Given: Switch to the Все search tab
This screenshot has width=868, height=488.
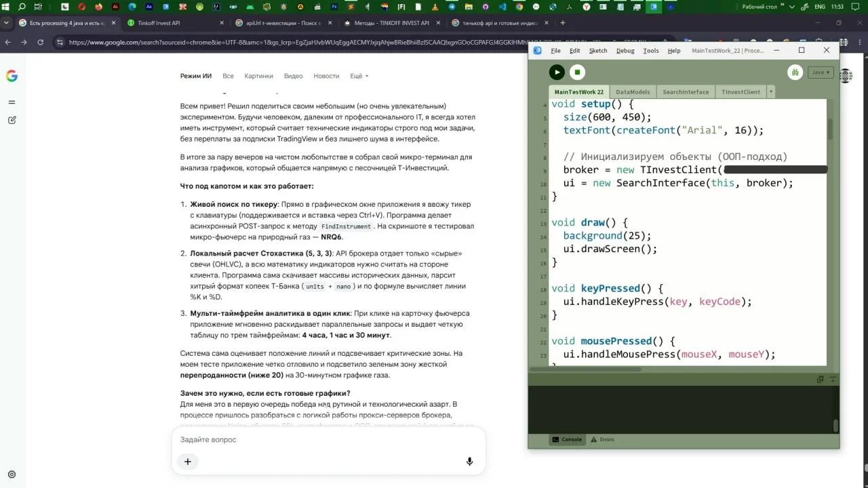Looking at the screenshot, I should click(x=228, y=76).
